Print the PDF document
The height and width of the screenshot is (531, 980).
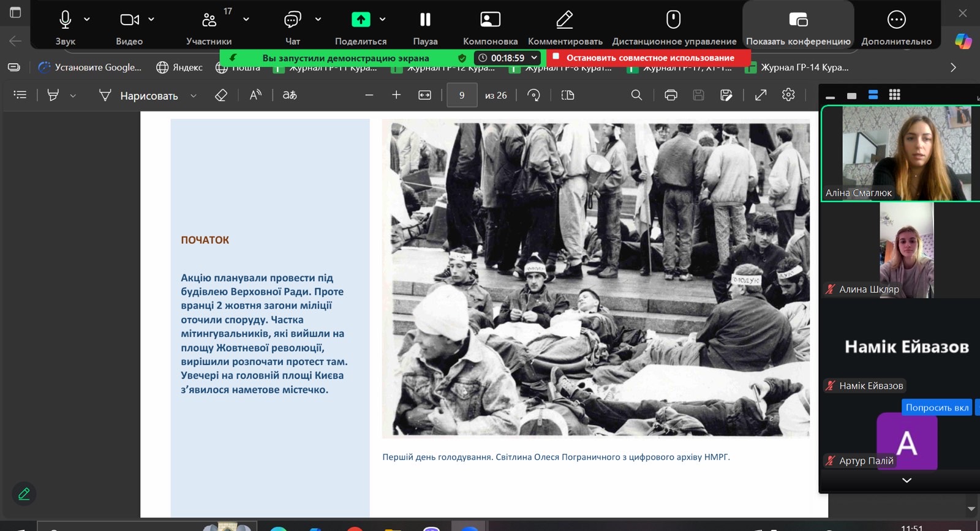point(671,95)
